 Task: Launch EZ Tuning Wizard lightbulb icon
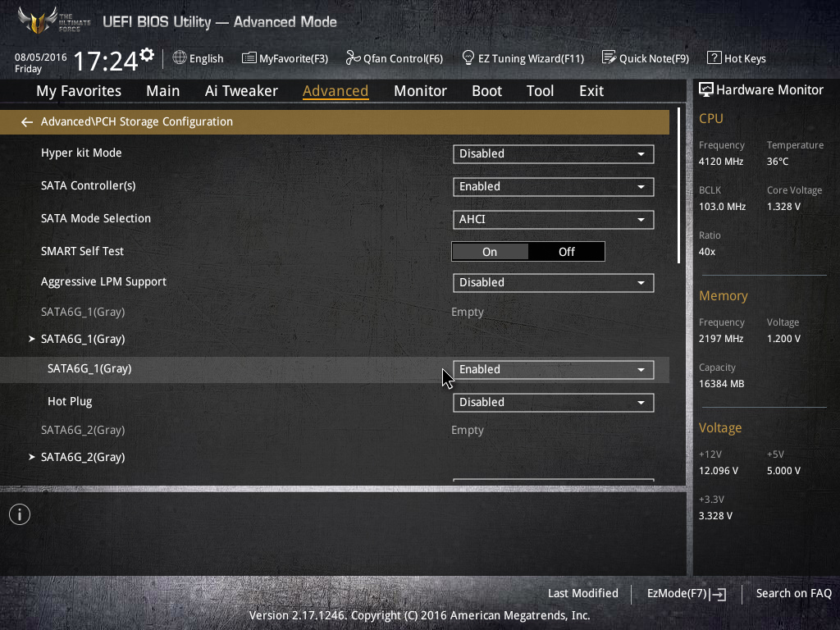tap(468, 58)
